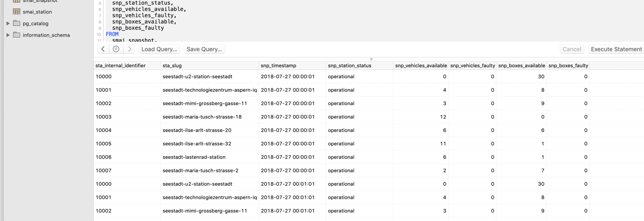Select cell seestadt-maria-tusch-strasse-18
Viewport: 644px width, 221px height.
pos(202,117)
